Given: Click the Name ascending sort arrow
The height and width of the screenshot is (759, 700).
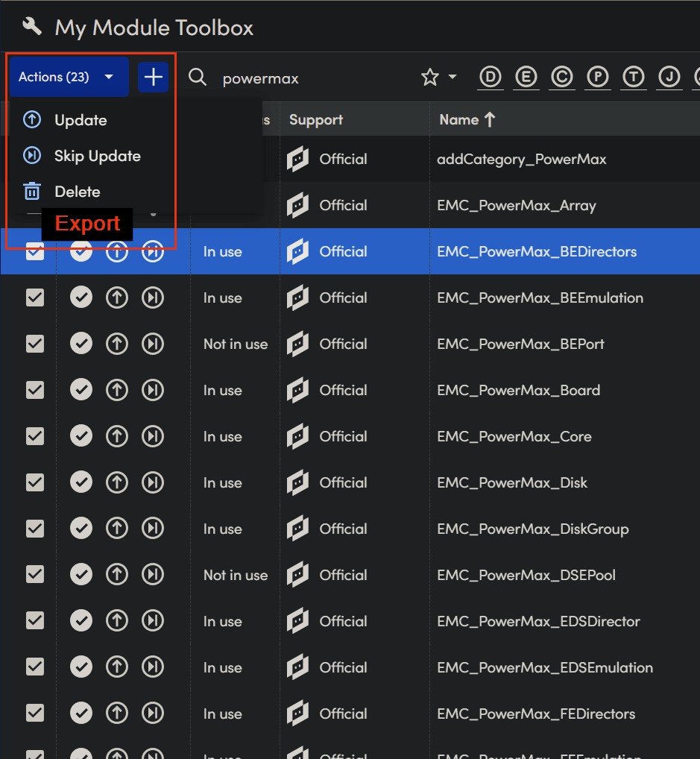Looking at the screenshot, I should [x=490, y=119].
